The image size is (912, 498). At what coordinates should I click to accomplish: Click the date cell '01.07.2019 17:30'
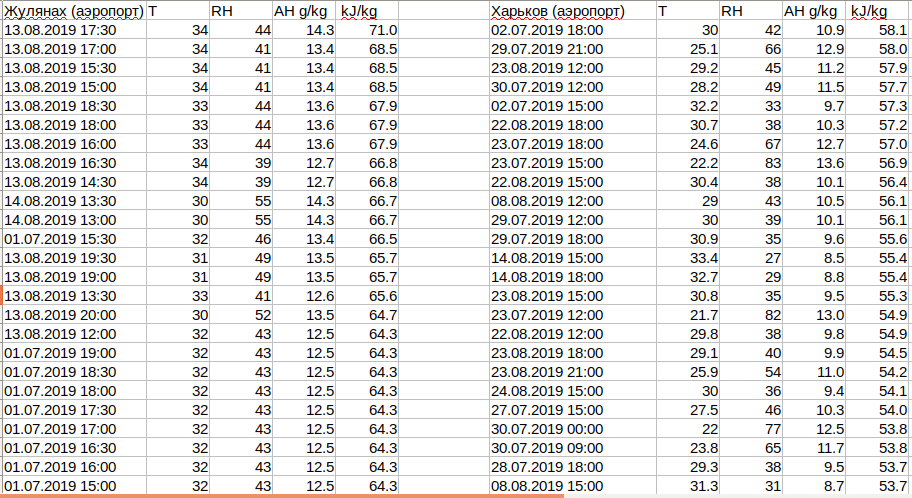pyautogui.click(x=74, y=410)
